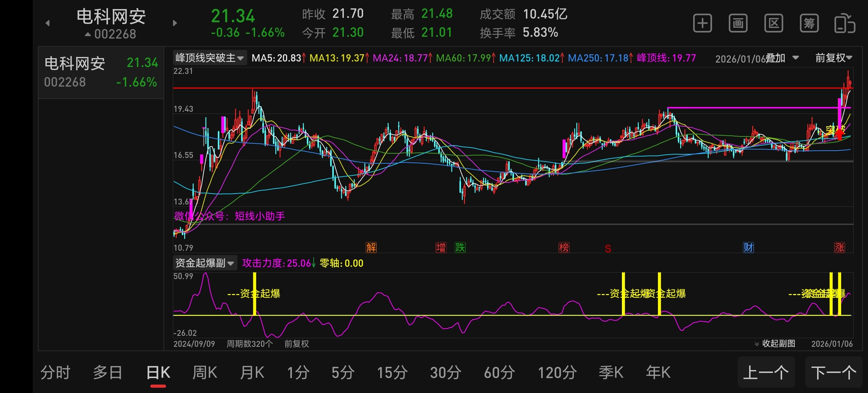Open the 叠加 overlay dropdown
868x393 pixels.
[x=781, y=58]
